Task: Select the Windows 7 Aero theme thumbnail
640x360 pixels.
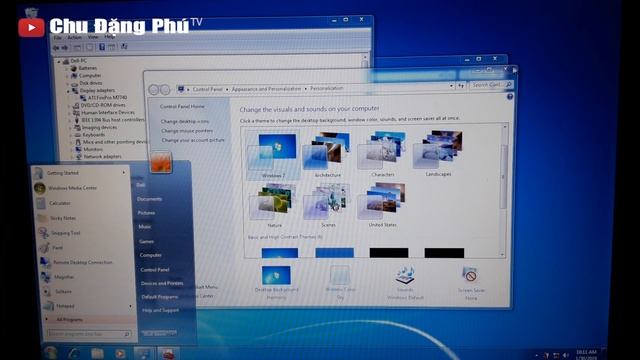Action: [x=273, y=155]
